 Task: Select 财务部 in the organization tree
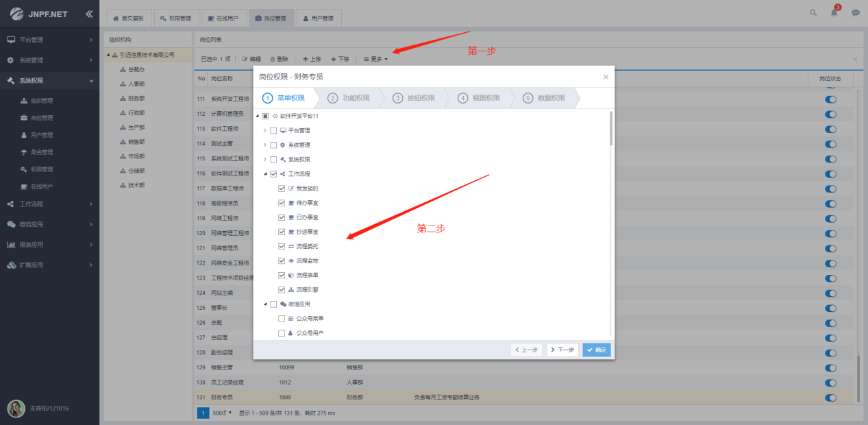pyautogui.click(x=136, y=98)
